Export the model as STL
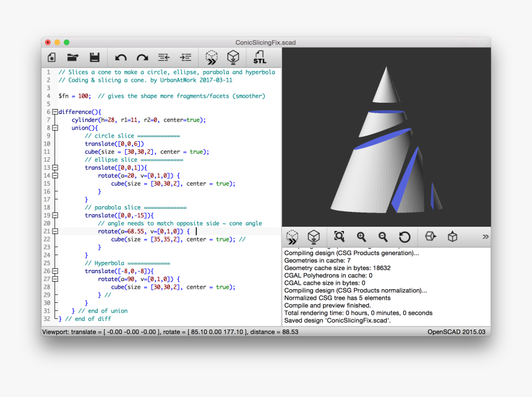 click(260, 57)
